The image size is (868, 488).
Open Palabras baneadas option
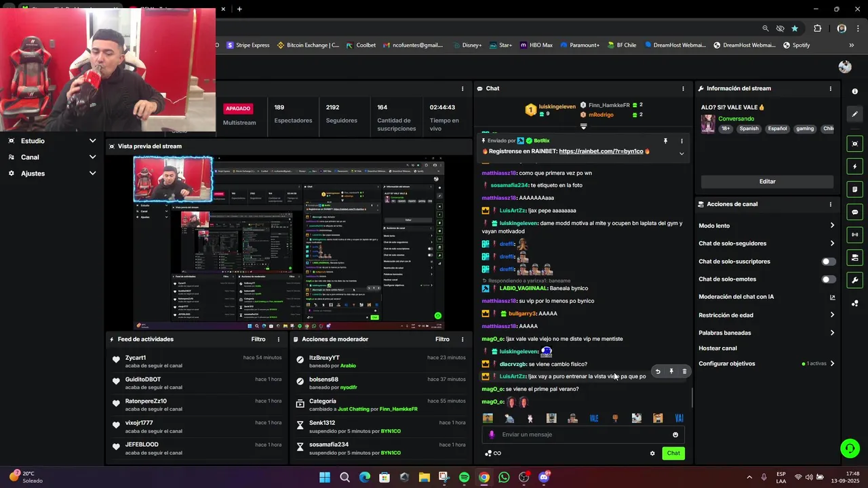767,333
